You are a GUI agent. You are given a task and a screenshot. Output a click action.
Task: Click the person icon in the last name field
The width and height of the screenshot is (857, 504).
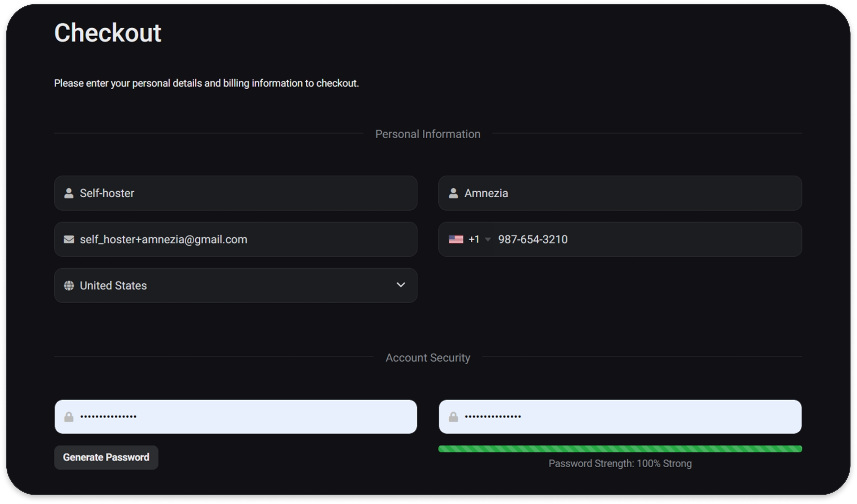coord(453,193)
